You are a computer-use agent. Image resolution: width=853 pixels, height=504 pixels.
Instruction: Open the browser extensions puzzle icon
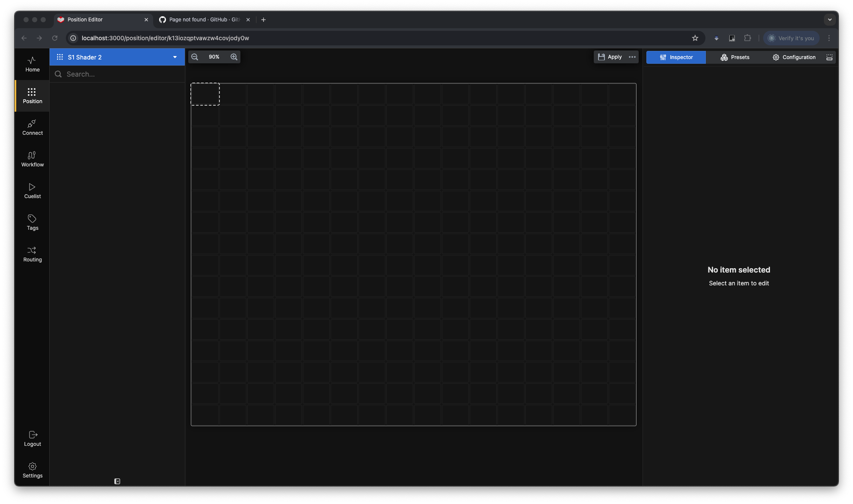747,38
